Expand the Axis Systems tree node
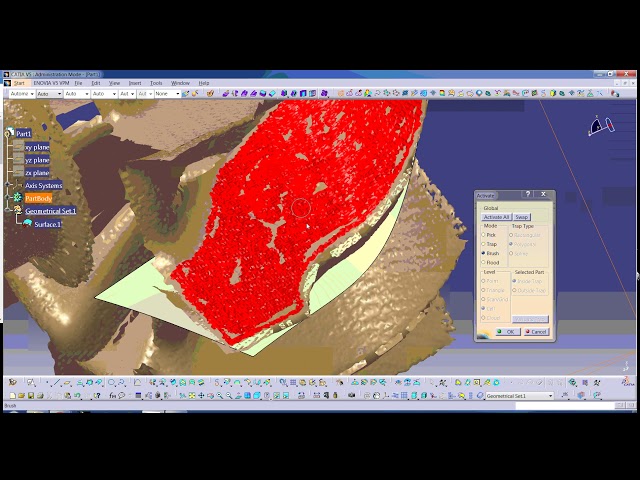The height and width of the screenshot is (480, 640). pos(7,185)
